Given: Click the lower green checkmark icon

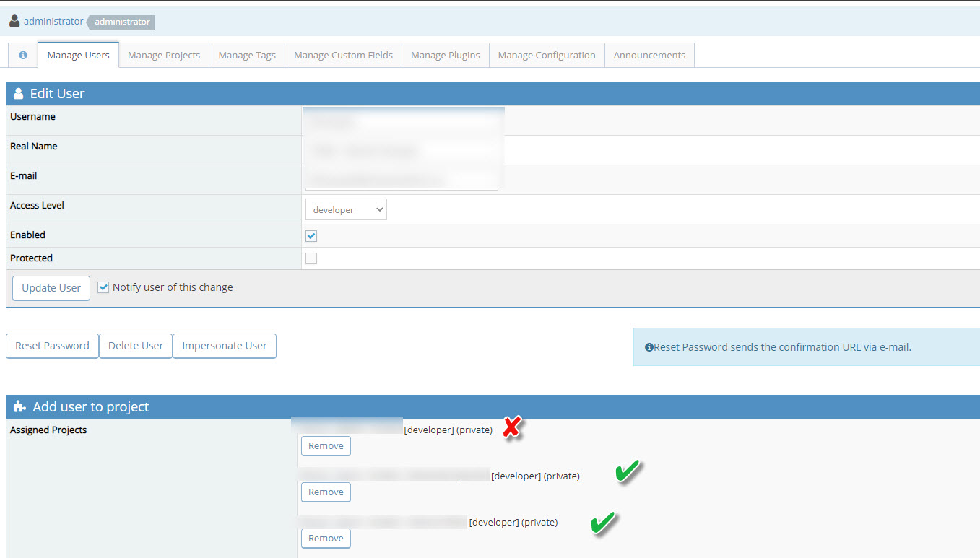Looking at the screenshot, I should pyautogui.click(x=603, y=522).
